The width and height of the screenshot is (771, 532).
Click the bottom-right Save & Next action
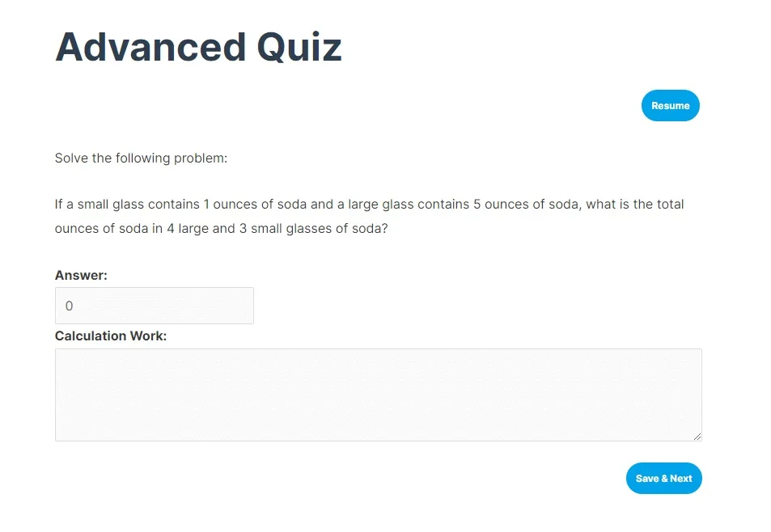coord(663,478)
